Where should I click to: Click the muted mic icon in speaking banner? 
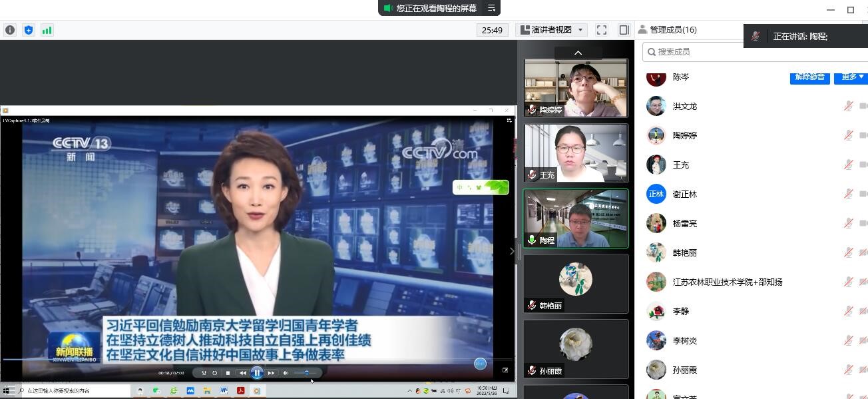[756, 37]
